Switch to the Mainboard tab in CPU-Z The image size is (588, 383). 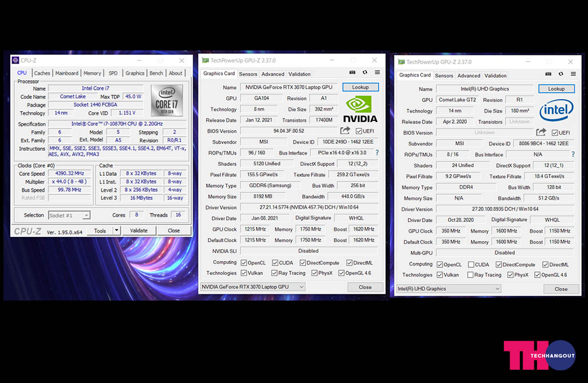(67, 73)
